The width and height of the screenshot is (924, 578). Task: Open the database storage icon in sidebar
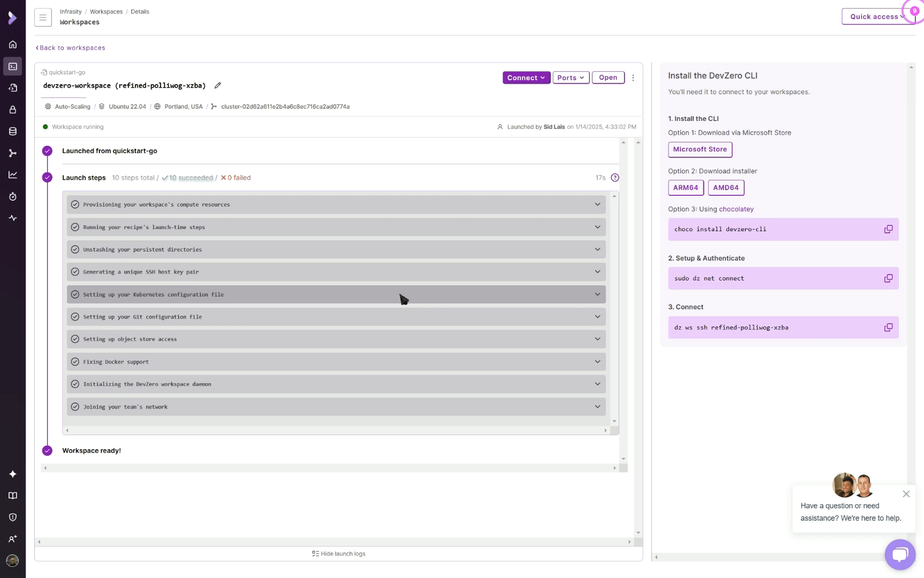click(13, 132)
